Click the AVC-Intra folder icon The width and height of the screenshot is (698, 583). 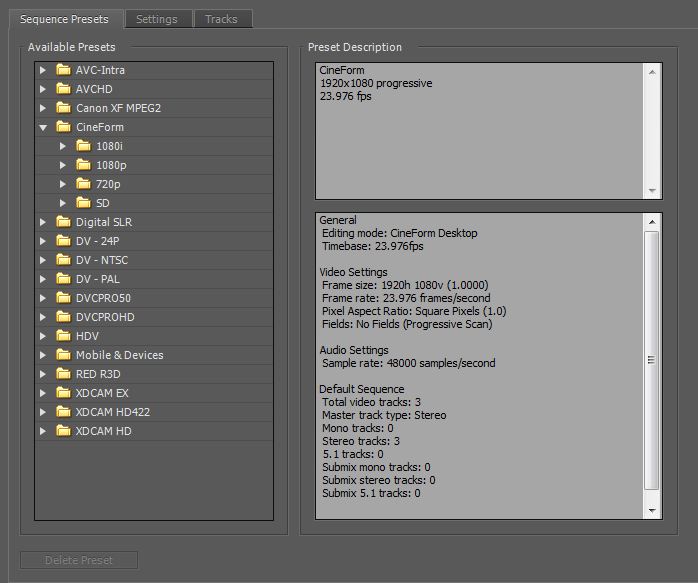64,70
